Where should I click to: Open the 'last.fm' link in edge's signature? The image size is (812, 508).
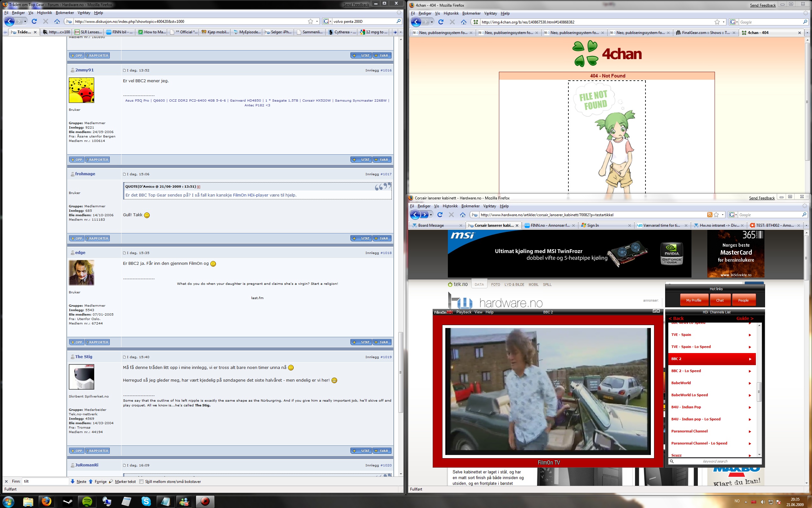[257, 298]
